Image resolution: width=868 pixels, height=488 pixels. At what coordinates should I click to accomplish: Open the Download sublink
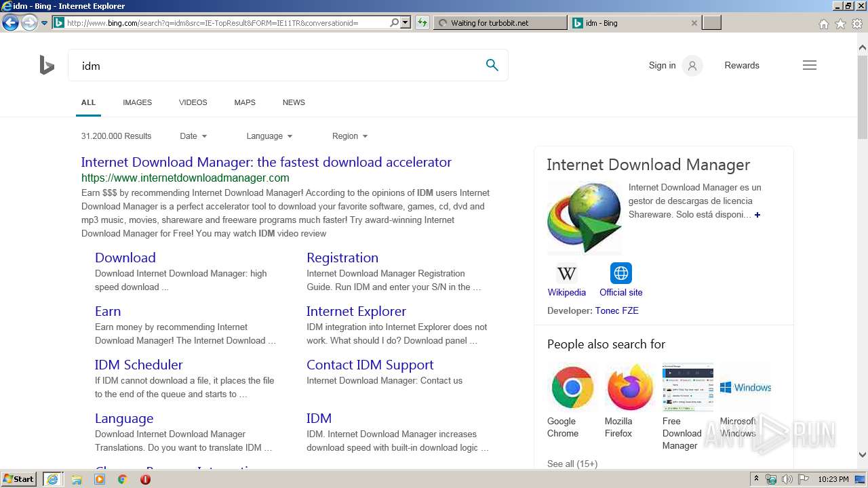125,258
